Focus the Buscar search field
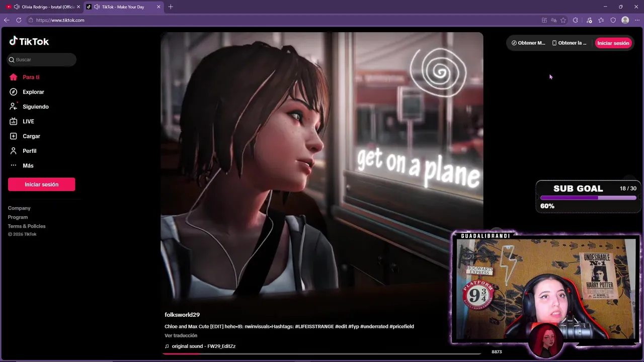The width and height of the screenshot is (644, 362). coord(42,59)
